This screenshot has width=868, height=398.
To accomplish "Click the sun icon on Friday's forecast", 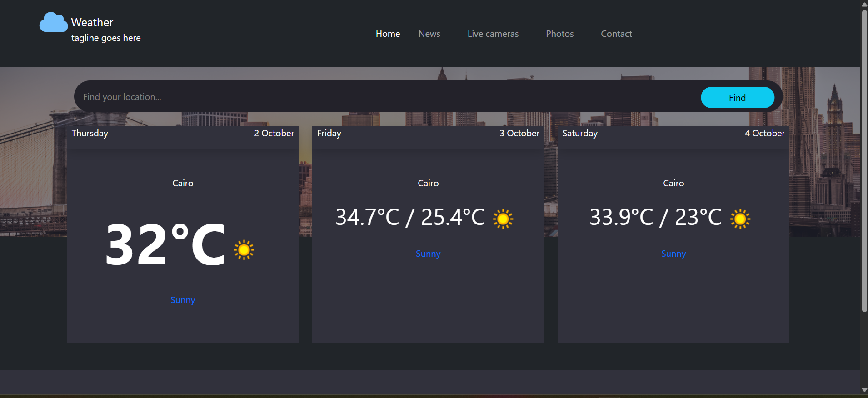I will [x=503, y=219].
